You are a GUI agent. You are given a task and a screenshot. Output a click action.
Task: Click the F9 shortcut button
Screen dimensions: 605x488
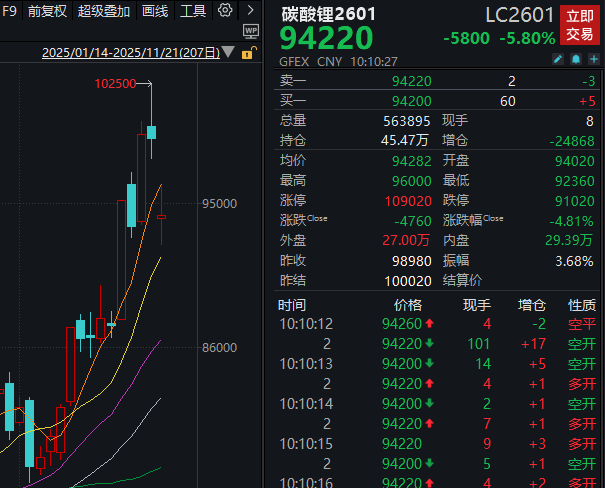point(10,11)
